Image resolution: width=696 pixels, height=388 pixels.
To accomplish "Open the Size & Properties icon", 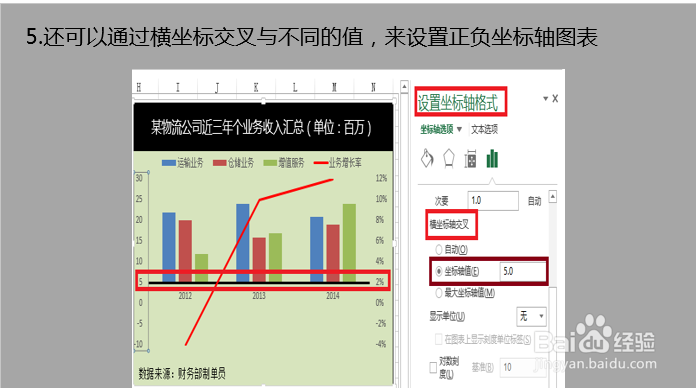I will tap(470, 159).
